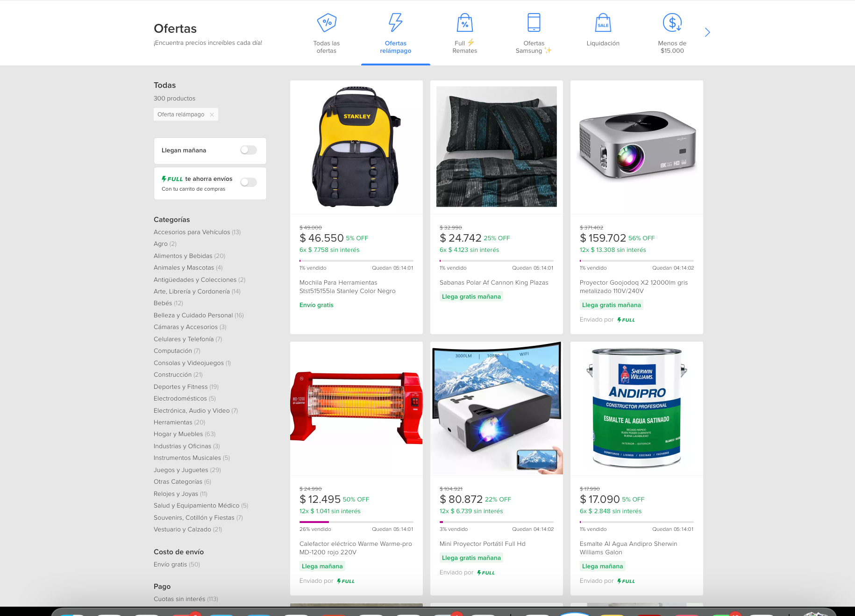Open the Stanley backpack product image
This screenshot has height=616, width=855.
(356, 147)
